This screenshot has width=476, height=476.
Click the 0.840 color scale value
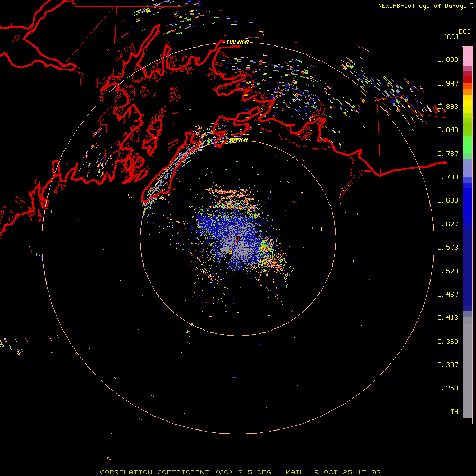pos(448,130)
